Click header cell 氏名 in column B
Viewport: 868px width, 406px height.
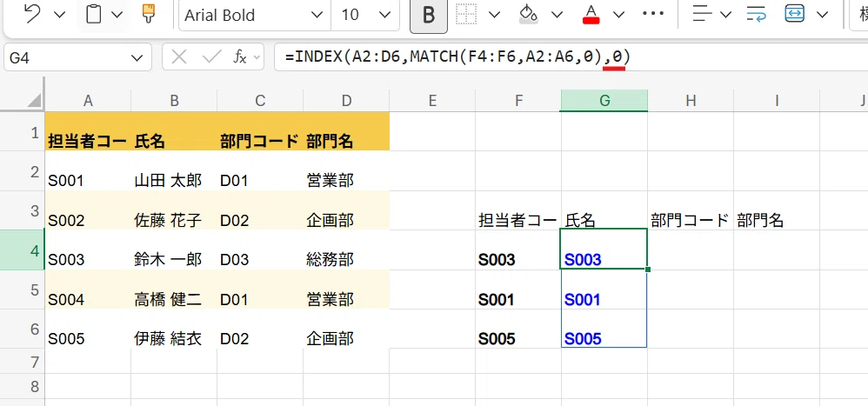(174, 131)
